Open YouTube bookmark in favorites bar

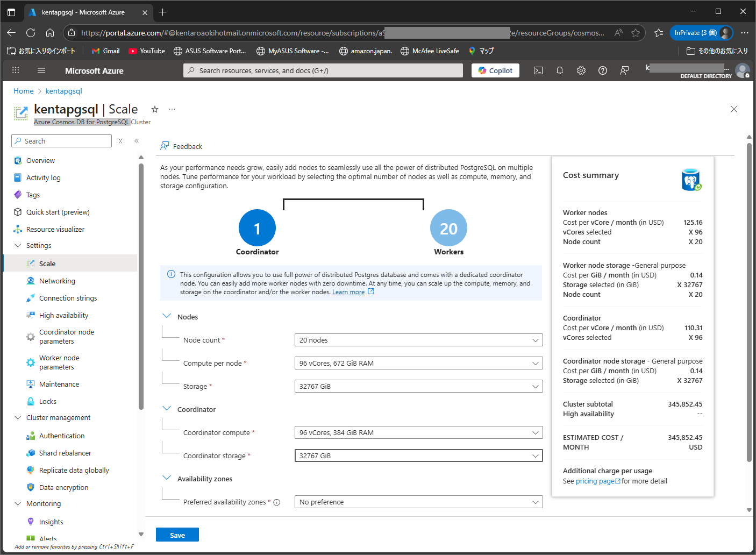(147, 51)
